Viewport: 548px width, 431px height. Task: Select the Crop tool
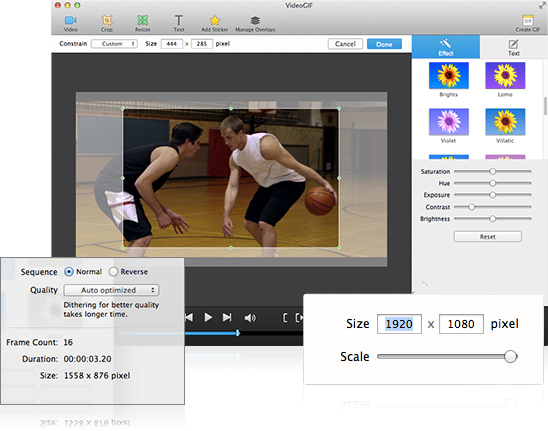coord(107,23)
